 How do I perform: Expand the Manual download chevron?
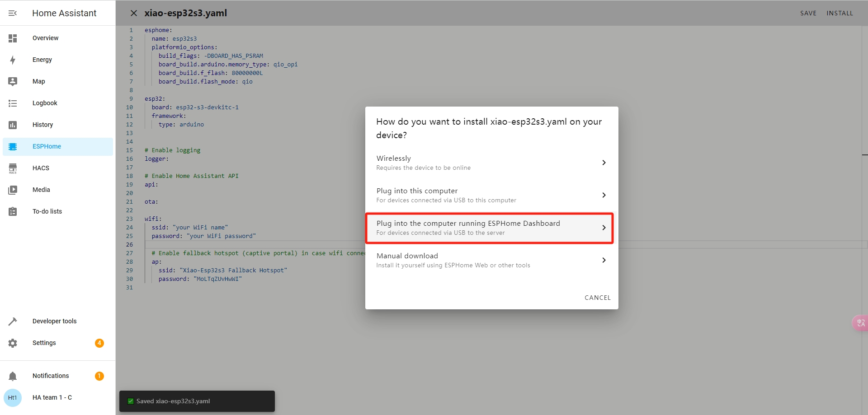604,260
